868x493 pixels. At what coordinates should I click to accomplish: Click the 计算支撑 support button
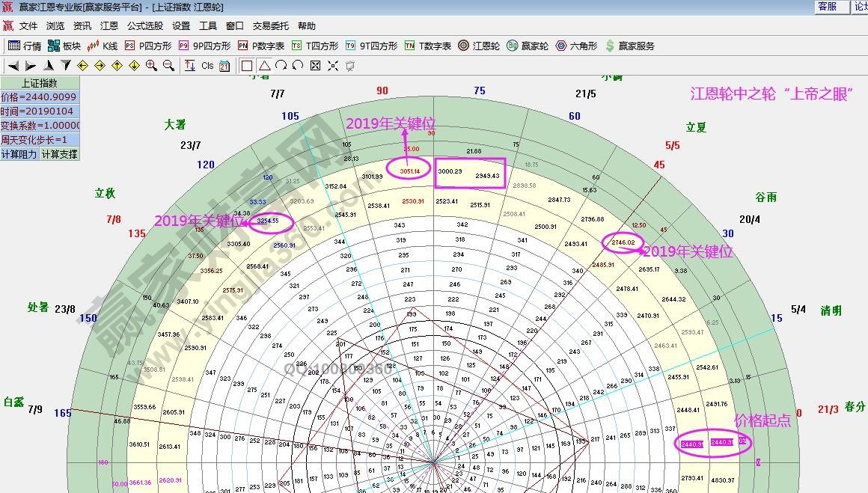pos(60,154)
